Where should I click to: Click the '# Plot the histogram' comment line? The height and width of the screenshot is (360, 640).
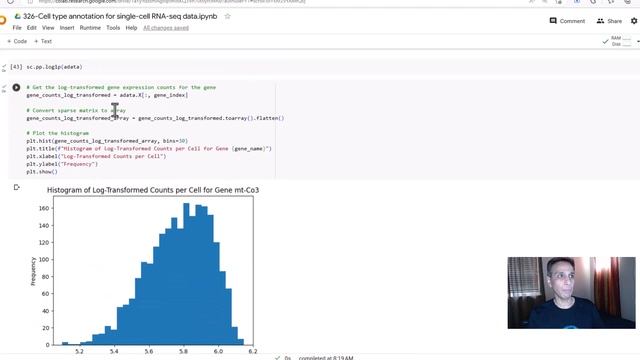click(58, 133)
